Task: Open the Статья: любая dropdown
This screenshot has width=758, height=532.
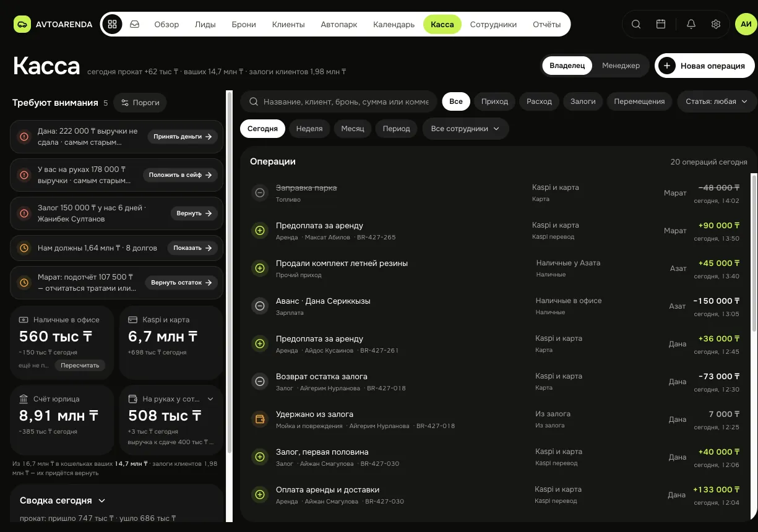Action: [x=717, y=101]
